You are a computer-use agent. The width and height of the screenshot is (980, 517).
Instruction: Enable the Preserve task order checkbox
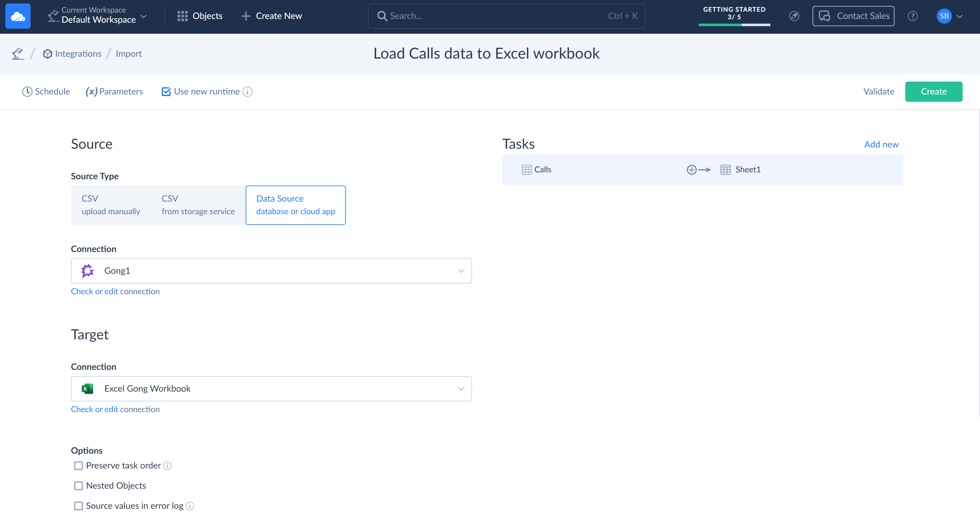coord(79,466)
